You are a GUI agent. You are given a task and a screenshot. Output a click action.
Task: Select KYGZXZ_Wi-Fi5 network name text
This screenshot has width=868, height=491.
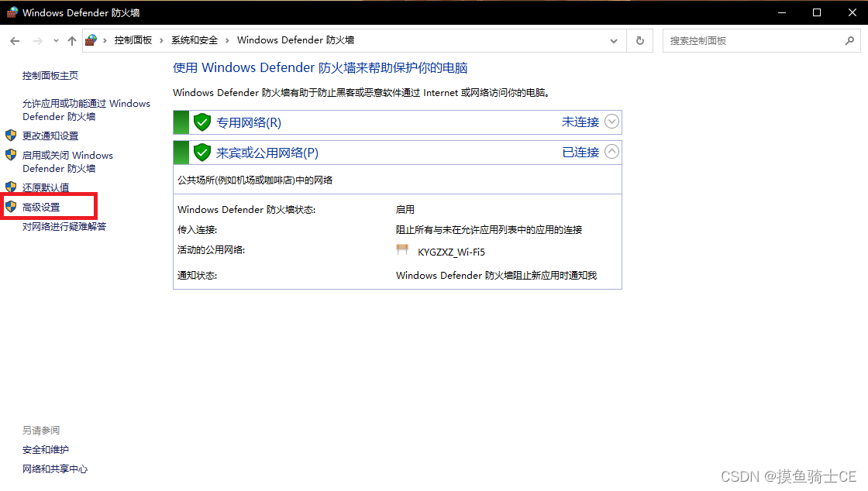pyautogui.click(x=451, y=252)
